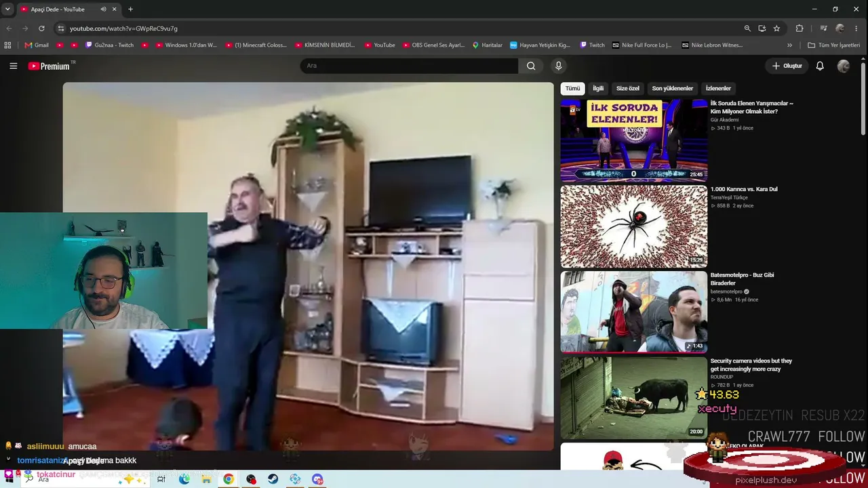Select the İzlenenler filter chip
This screenshot has height=488, width=868.
click(x=718, y=89)
